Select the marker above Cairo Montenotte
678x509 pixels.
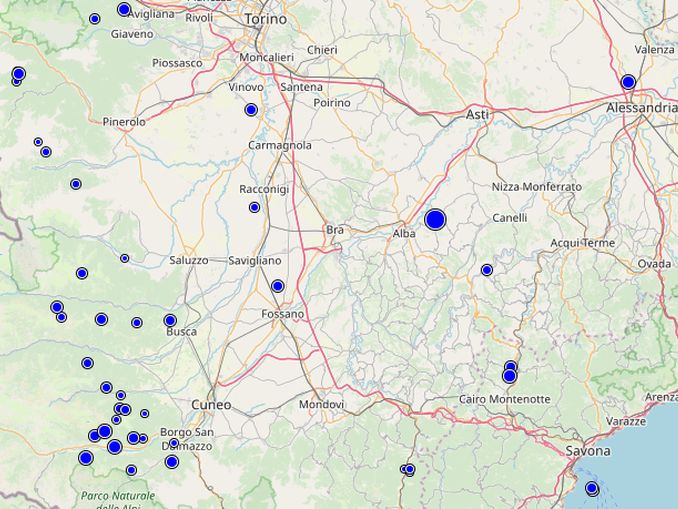509,376
